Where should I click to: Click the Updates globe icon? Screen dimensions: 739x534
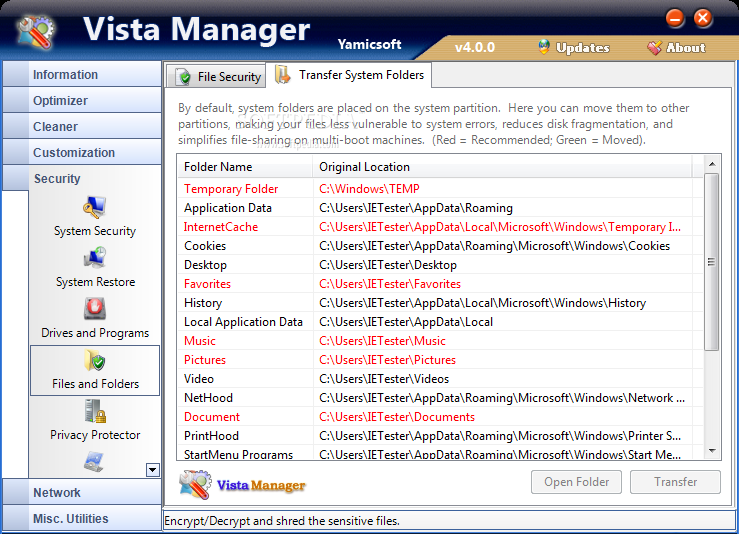point(544,47)
